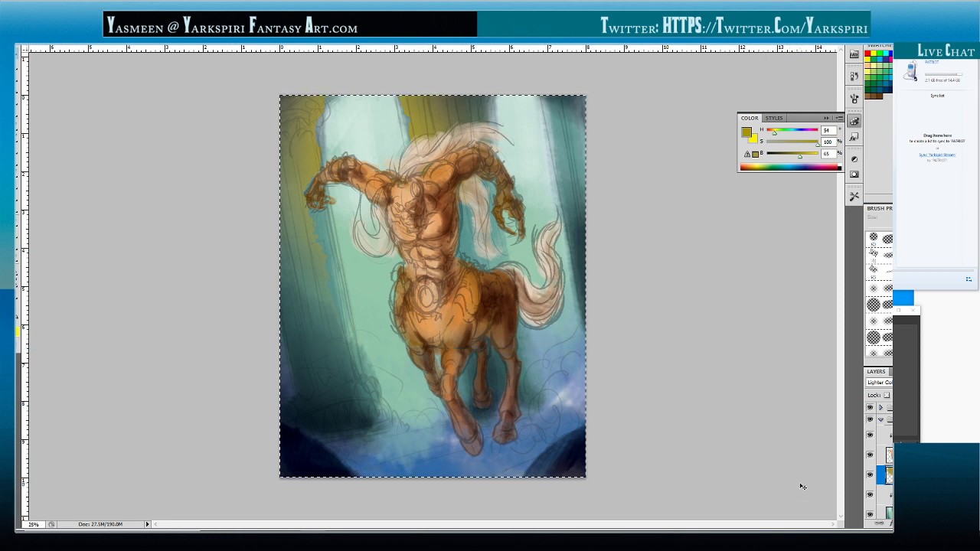Click the yellow background color swatch

(x=753, y=139)
